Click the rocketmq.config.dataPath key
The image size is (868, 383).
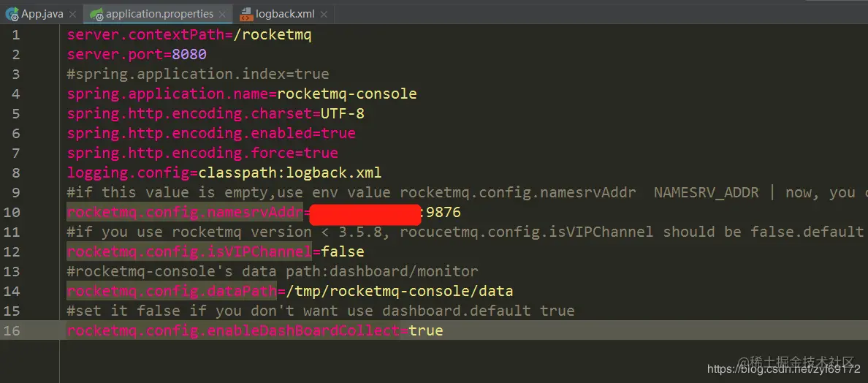coord(172,291)
